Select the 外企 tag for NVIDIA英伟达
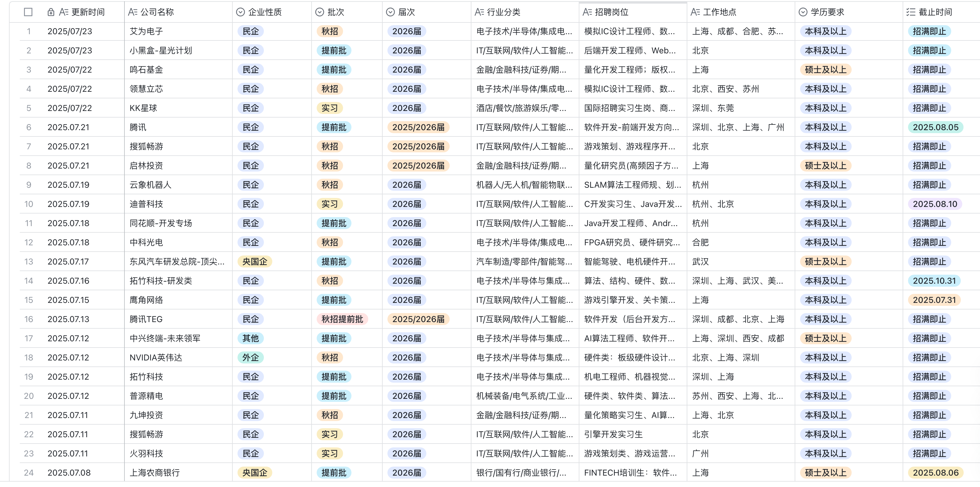Screen dimensions: 980x487 click(x=251, y=358)
